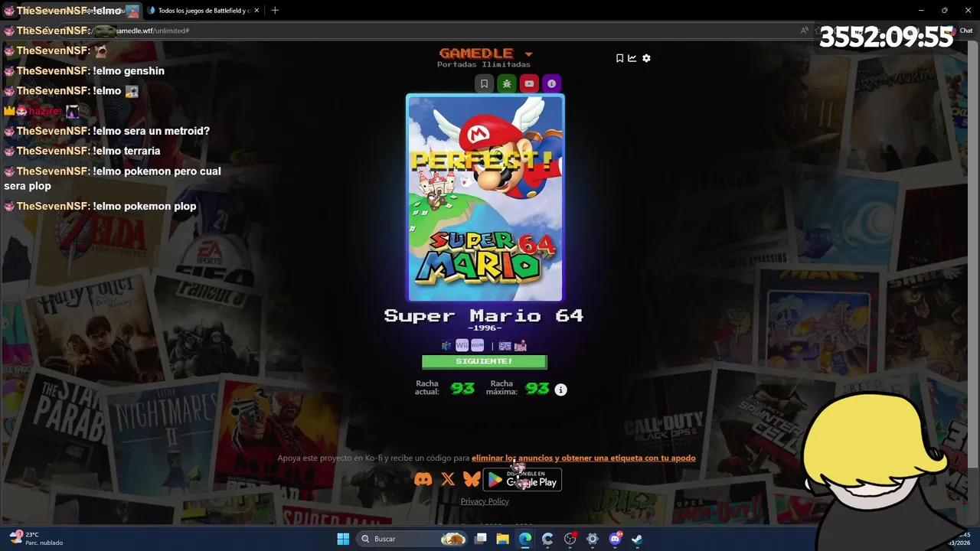The width and height of the screenshot is (980, 551).
Task: Click the Microsoft Edge taskbar icon
Action: [524, 539]
